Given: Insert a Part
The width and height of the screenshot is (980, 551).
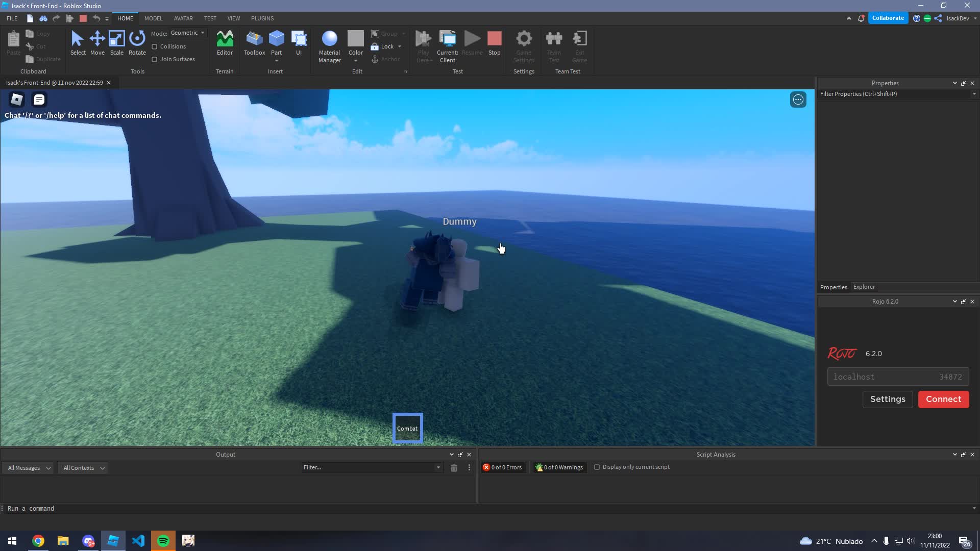Looking at the screenshot, I should pyautogui.click(x=276, y=43).
